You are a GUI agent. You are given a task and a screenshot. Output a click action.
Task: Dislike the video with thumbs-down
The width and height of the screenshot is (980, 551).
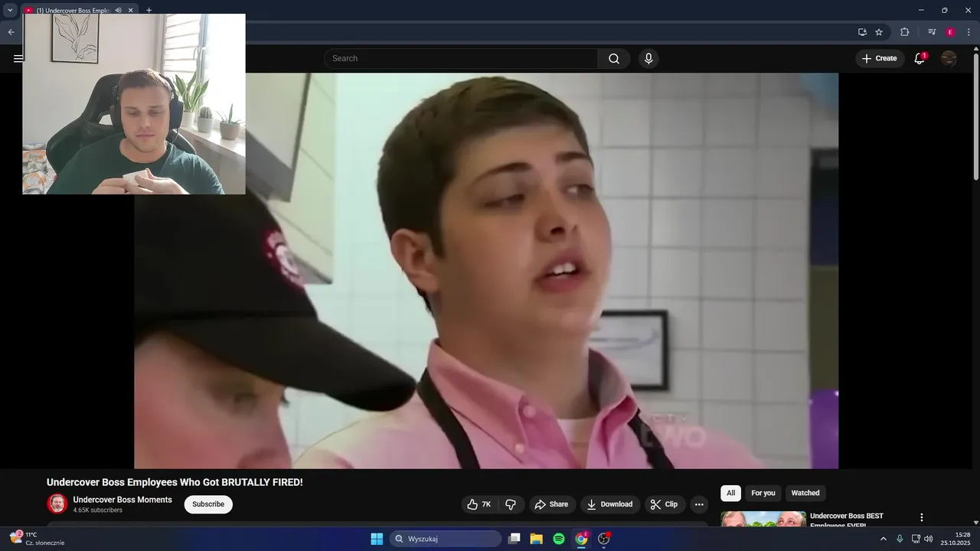coord(511,504)
